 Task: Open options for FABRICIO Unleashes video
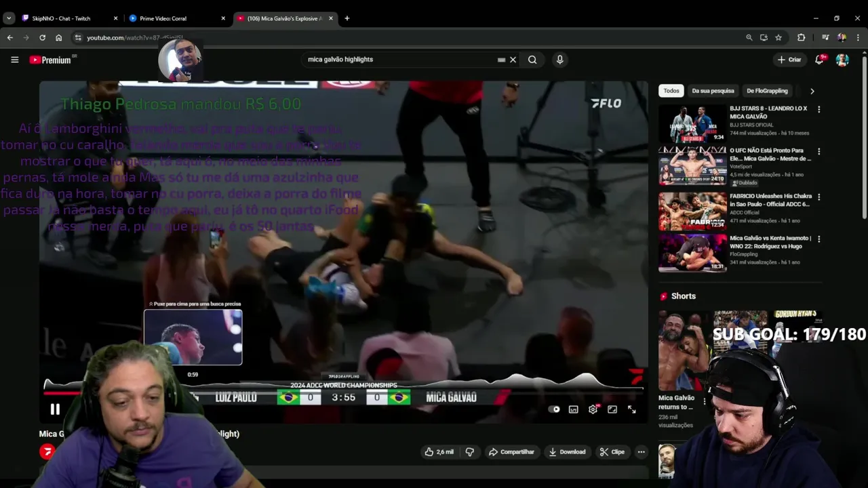[818, 197]
